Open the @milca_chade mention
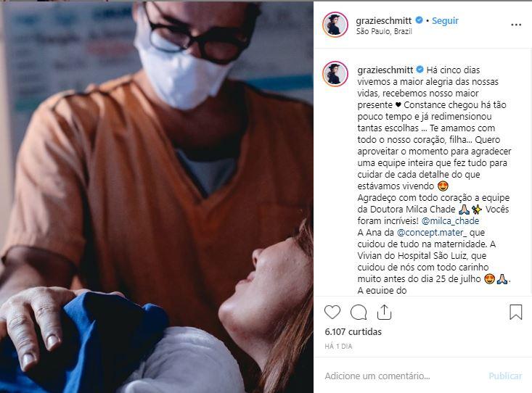Viewport: 532px width, 393px height. [450, 220]
